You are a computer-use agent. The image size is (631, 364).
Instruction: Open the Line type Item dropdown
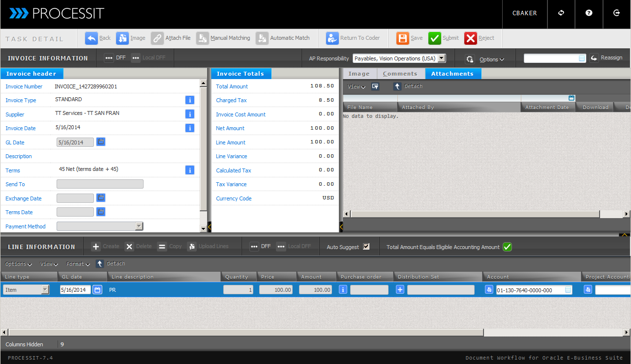coord(45,290)
